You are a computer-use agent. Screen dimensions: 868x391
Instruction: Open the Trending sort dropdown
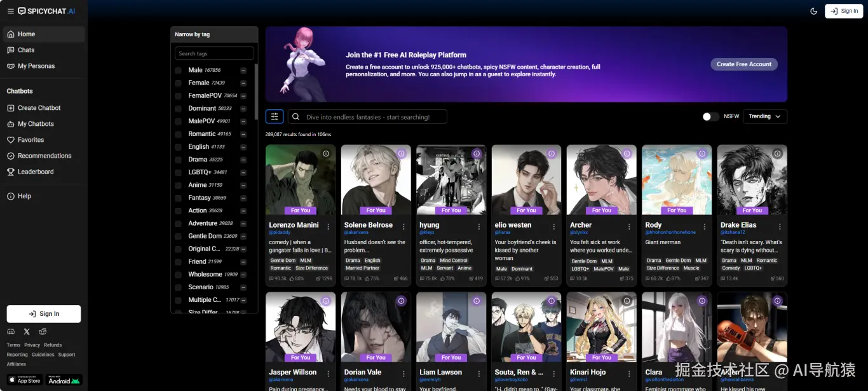(x=765, y=116)
